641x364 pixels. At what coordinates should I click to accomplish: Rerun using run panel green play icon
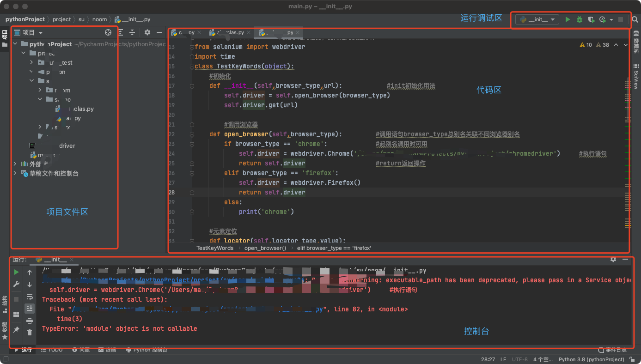(16, 272)
